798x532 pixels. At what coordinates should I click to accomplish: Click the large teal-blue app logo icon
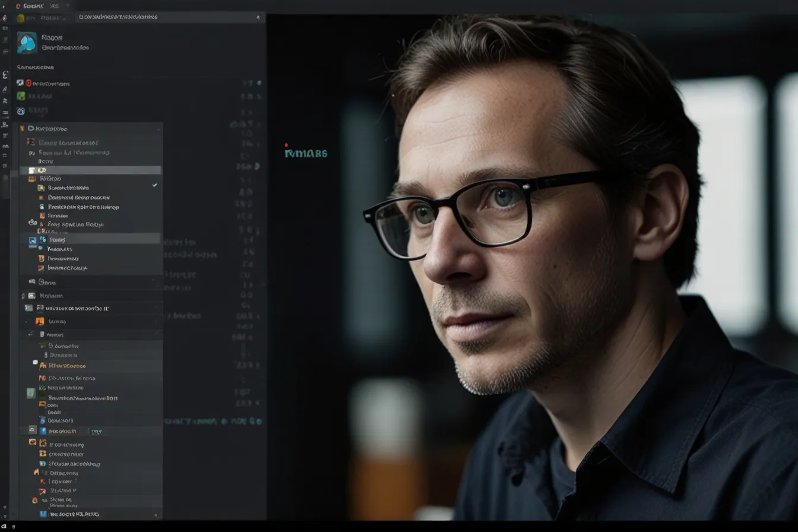click(x=27, y=43)
